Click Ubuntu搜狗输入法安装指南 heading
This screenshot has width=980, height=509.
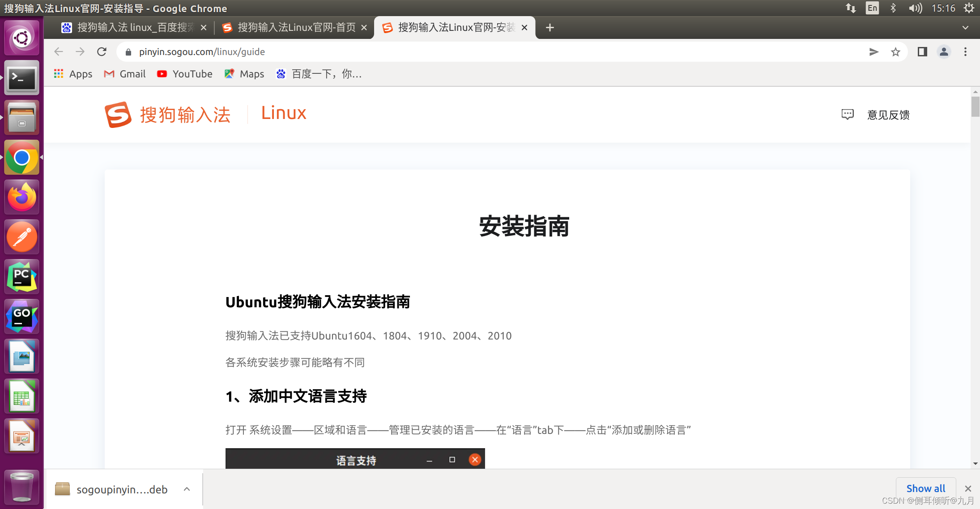click(x=318, y=302)
